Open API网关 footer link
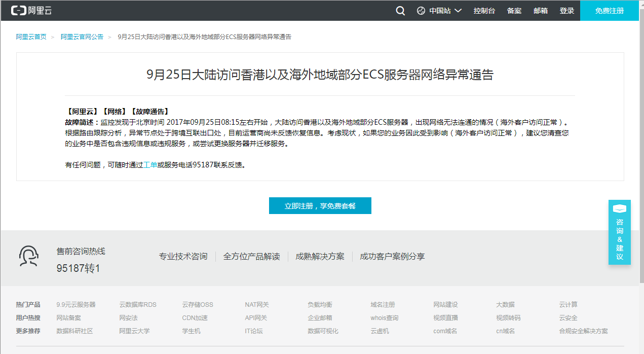Viewport: 644px width, 354px height. pyautogui.click(x=256, y=318)
